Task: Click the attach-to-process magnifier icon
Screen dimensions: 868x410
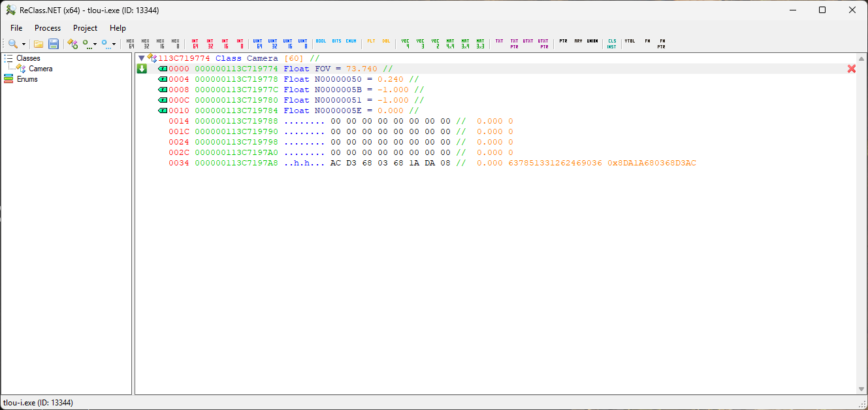Action: [12, 44]
